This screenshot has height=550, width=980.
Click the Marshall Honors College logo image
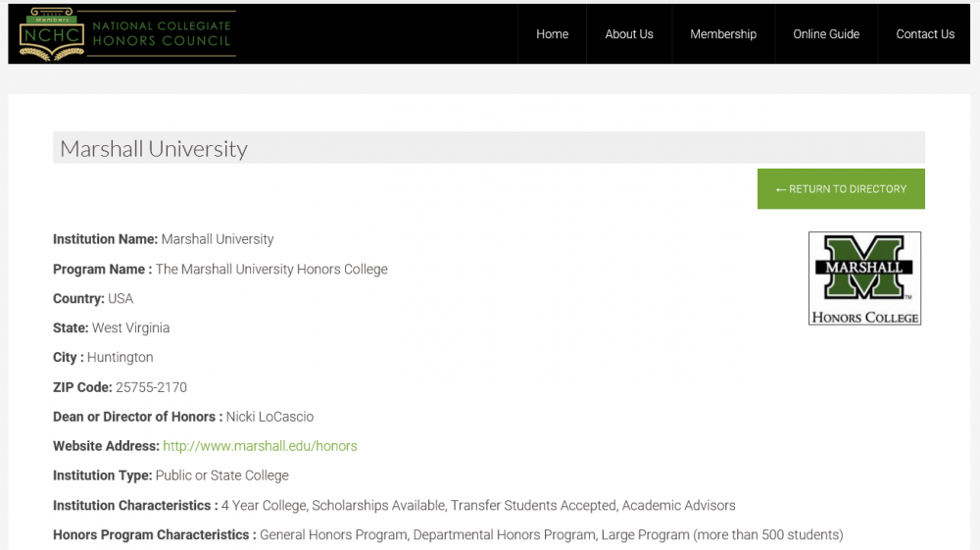[864, 278]
